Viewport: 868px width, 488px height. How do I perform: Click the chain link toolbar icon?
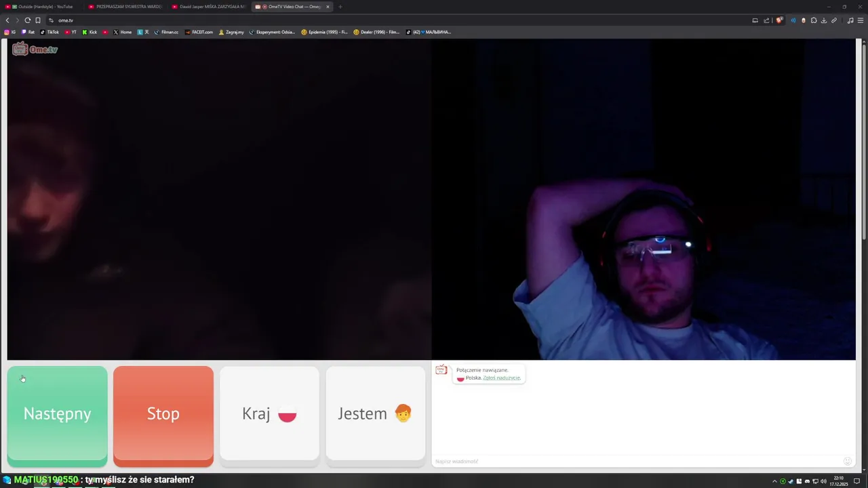(x=834, y=20)
